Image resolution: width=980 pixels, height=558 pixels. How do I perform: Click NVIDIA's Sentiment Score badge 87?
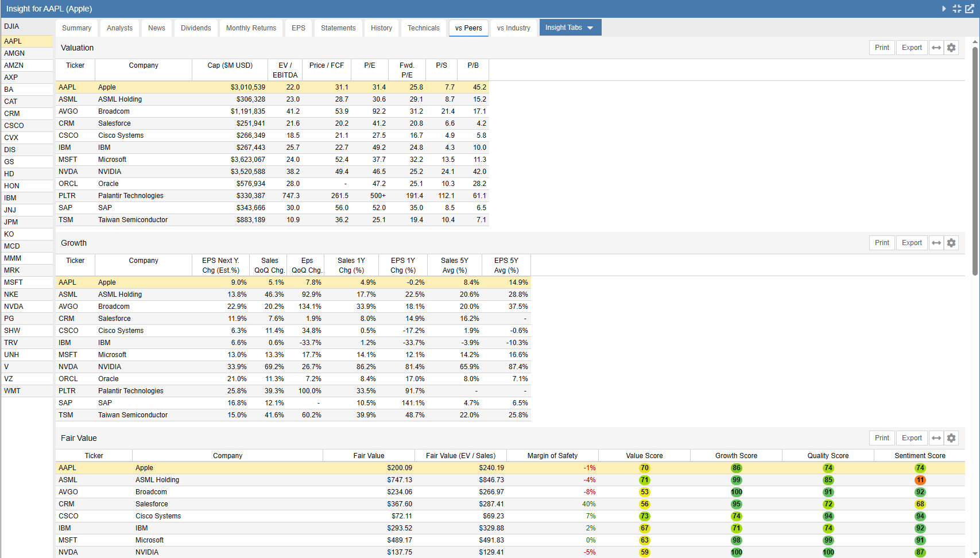pos(920,552)
